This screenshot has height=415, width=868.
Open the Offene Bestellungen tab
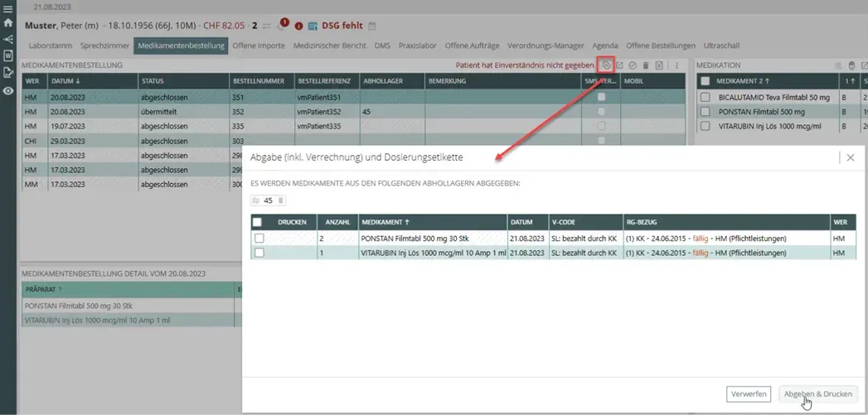coord(661,46)
